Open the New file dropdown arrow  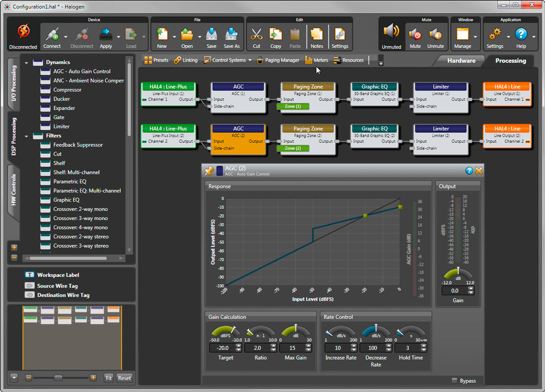tap(174, 37)
